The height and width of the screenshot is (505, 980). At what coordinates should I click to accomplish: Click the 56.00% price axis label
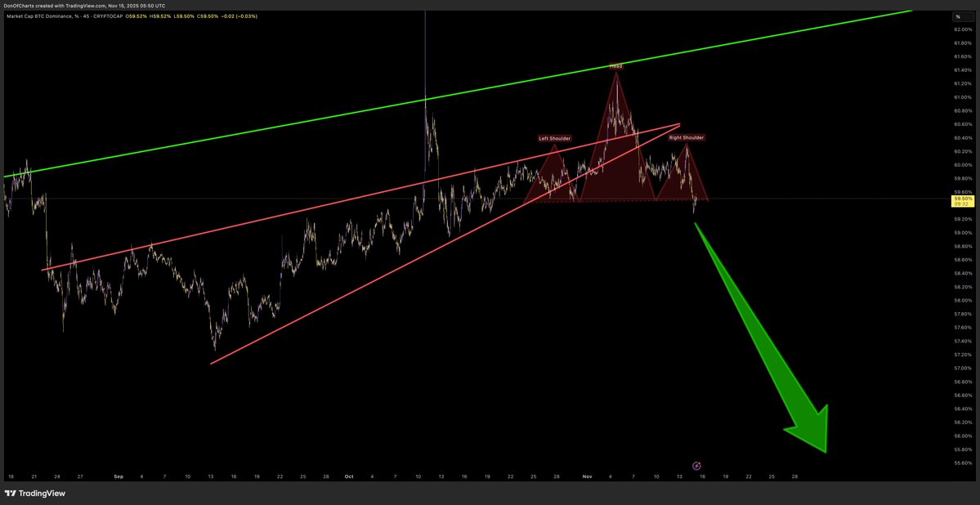pos(963,436)
